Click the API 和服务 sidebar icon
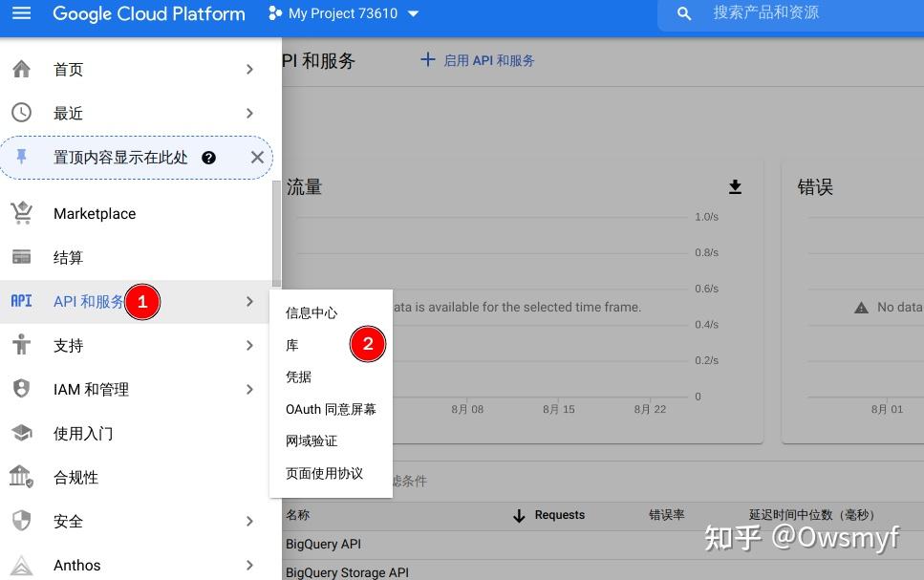924x580 pixels. pyautogui.click(x=21, y=301)
